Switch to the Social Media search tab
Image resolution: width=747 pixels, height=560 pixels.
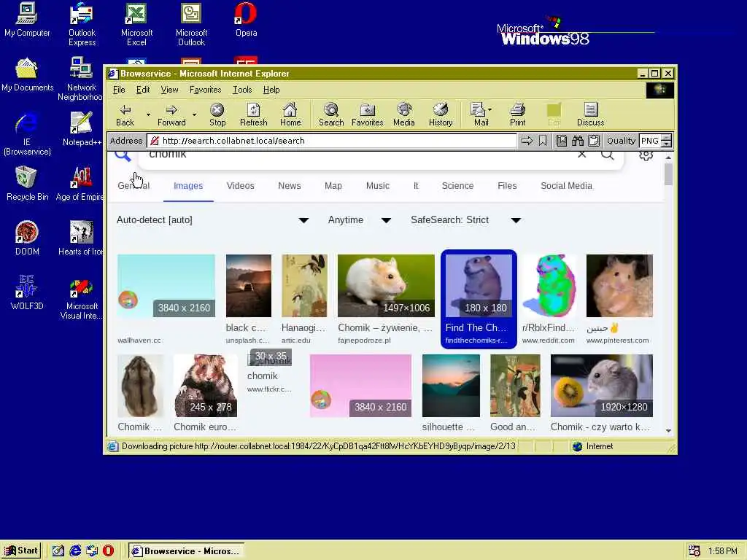coord(566,186)
